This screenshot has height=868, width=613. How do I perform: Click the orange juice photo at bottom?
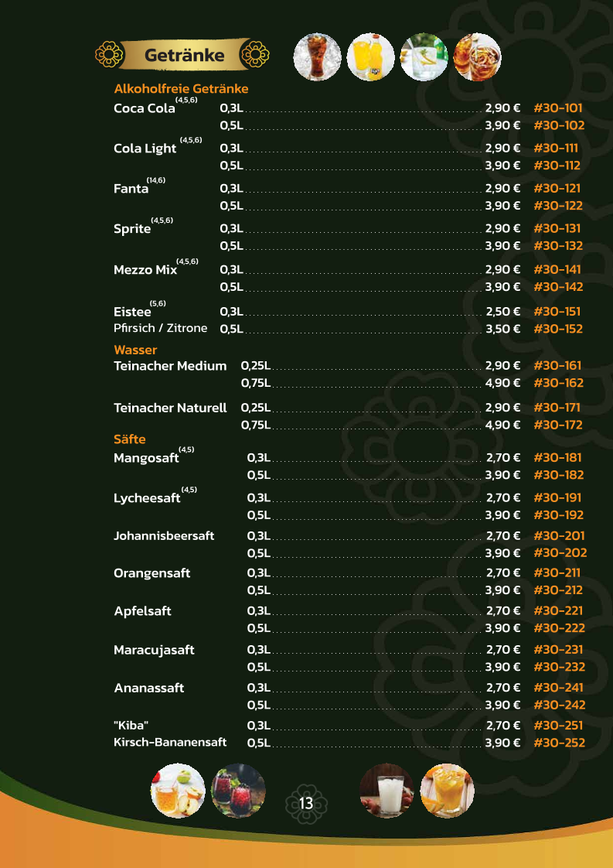pos(447,791)
